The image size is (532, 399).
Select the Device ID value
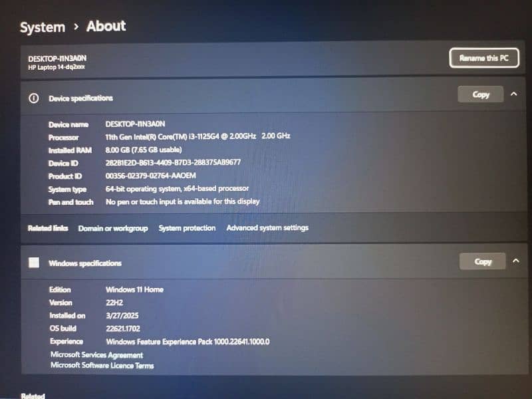click(173, 162)
